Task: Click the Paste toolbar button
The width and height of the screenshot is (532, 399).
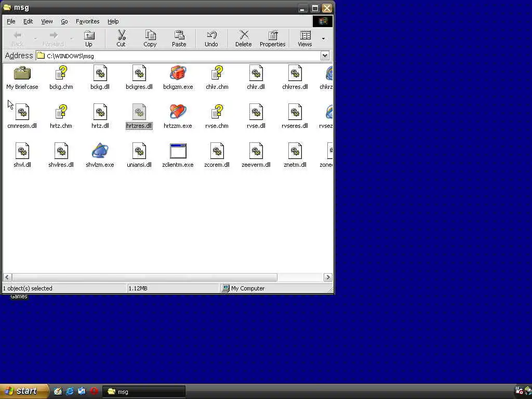Action: [179, 38]
